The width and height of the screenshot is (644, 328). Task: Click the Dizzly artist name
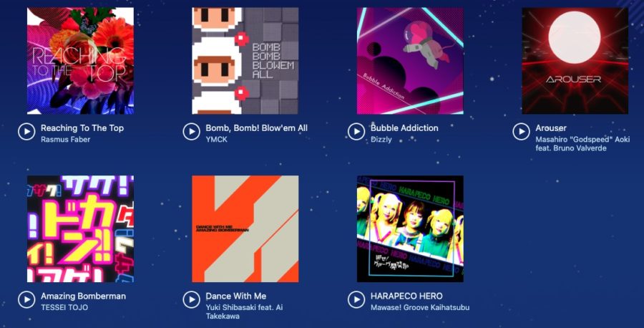[x=381, y=140]
